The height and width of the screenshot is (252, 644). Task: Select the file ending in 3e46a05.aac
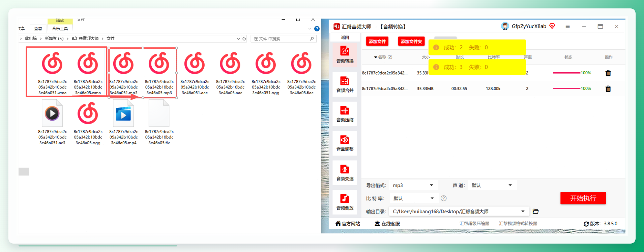tap(230, 73)
